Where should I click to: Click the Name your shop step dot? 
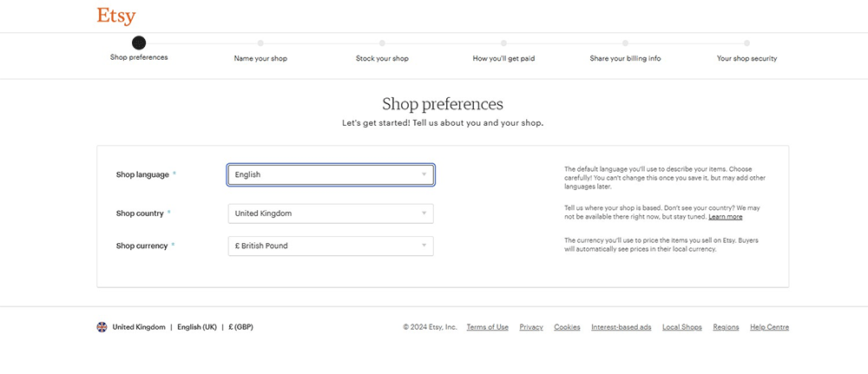pyautogui.click(x=260, y=43)
